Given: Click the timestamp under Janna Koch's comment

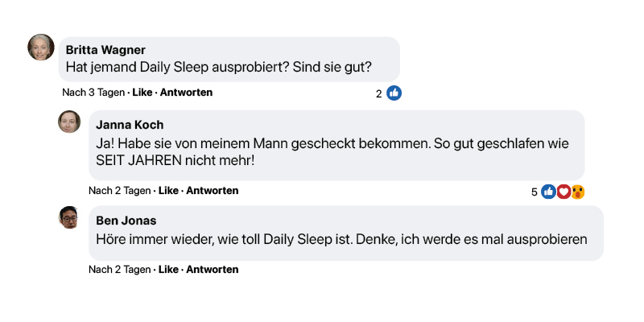Looking at the screenshot, I should (x=120, y=191).
